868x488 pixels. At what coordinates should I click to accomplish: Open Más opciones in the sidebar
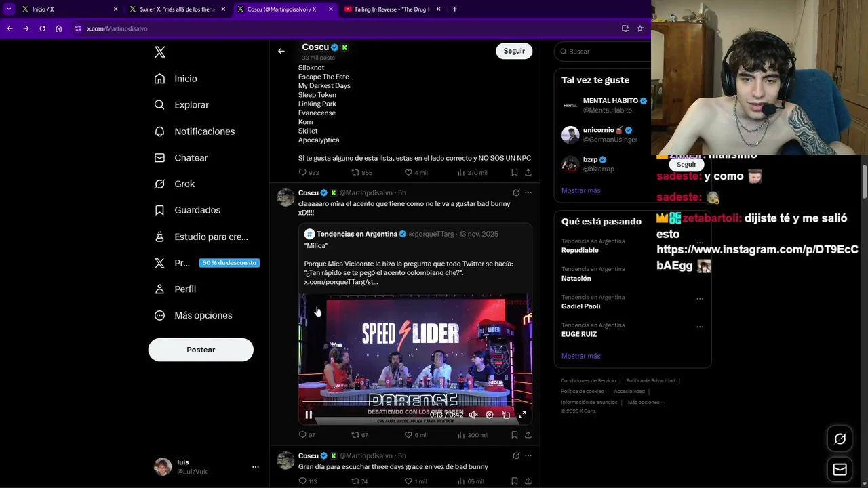(x=193, y=315)
